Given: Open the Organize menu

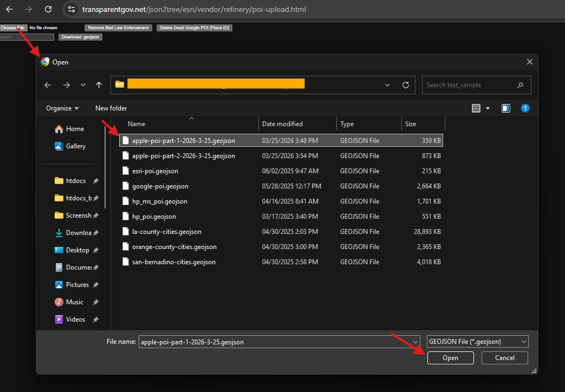Looking at the screenshot, I should point(62,108).
